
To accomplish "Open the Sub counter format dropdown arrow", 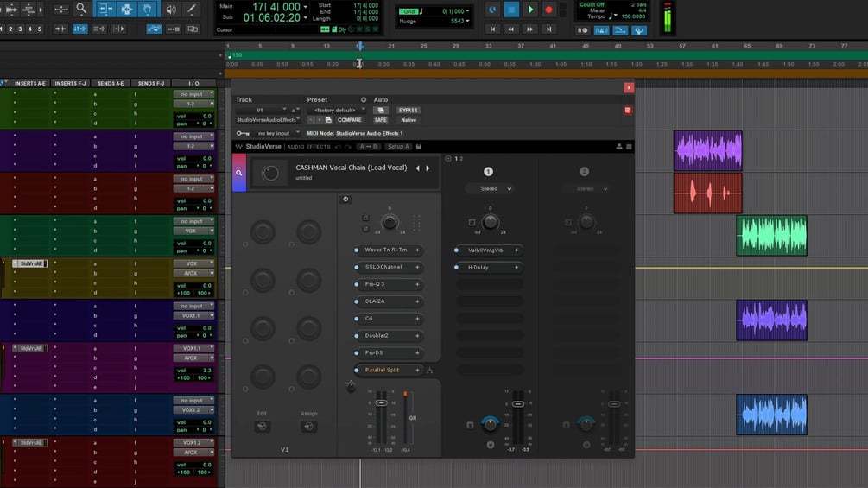I will [306, 17].
